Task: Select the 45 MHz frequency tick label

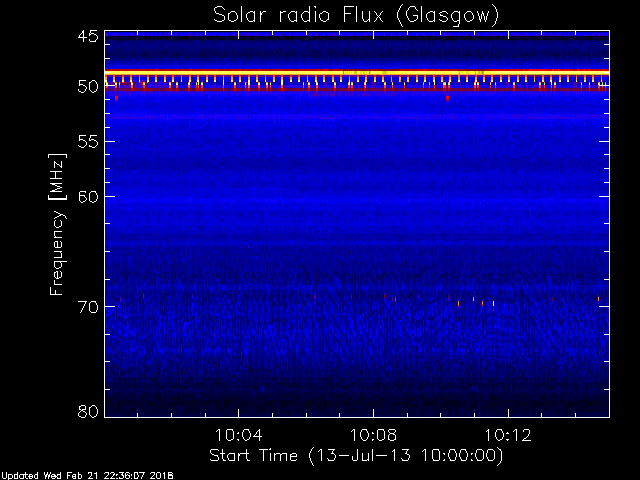Action: coord(86,37)
